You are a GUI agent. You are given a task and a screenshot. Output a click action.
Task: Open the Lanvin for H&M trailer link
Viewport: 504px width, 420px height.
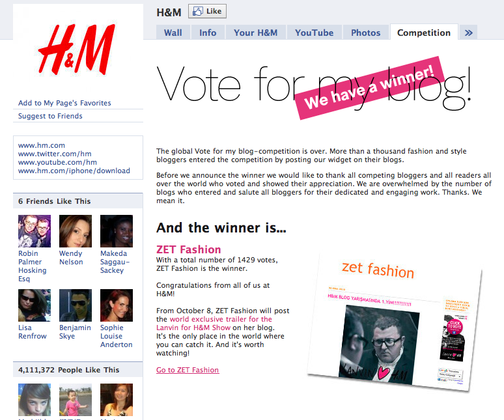(214, 323)
